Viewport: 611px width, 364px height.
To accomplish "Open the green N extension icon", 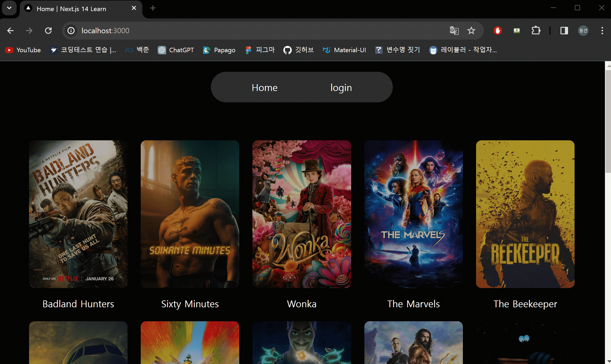I will click(517, 31).
